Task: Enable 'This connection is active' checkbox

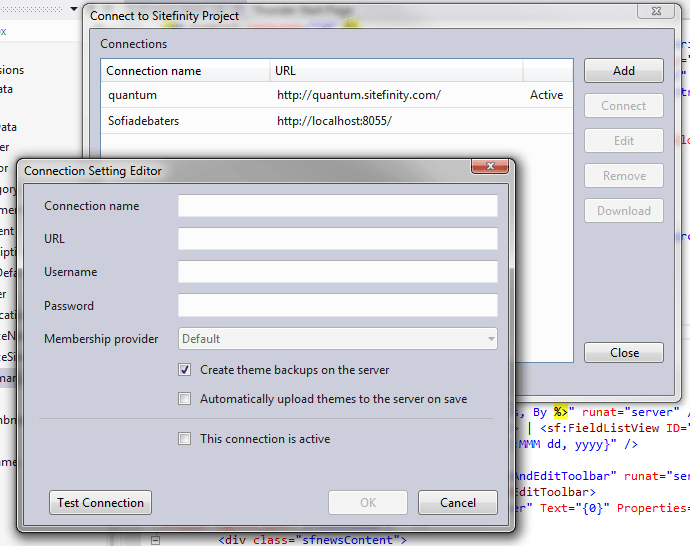Action: pyautogui.click(x=184, y=439)
